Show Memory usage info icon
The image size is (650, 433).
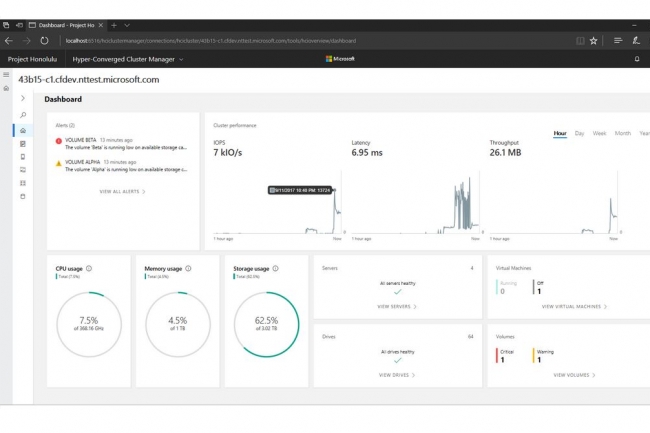188,269
